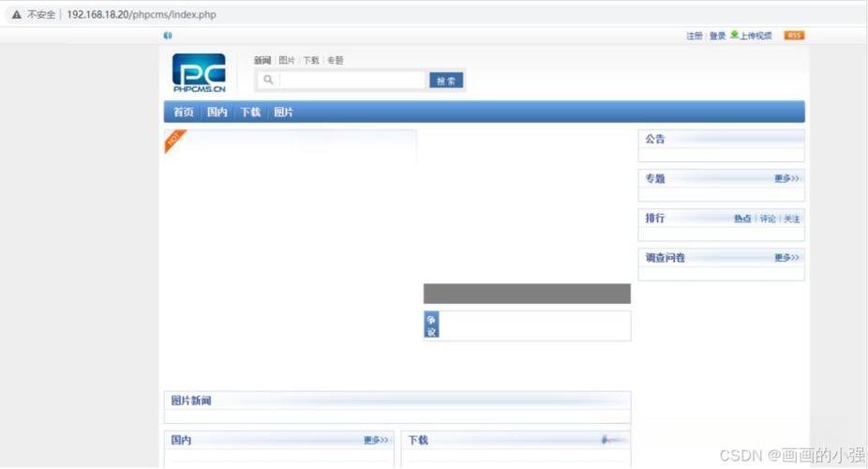This screenshot has width=868, height=469.
Task: Open 更多>> in the 专题 panel
Action: [x=786, y=178]
